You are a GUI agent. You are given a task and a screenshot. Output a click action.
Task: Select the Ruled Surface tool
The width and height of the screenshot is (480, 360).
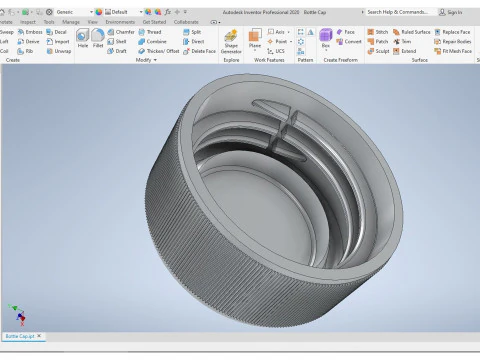(x=412, y=32)
